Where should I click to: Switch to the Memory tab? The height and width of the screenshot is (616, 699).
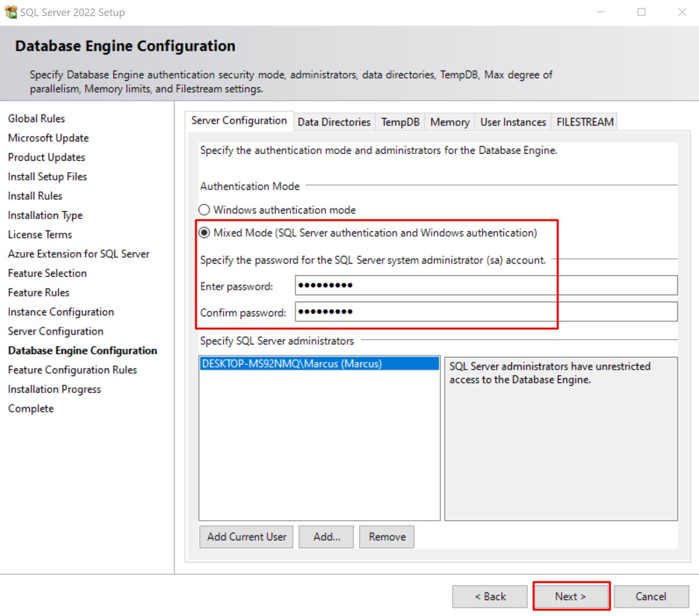450,122
